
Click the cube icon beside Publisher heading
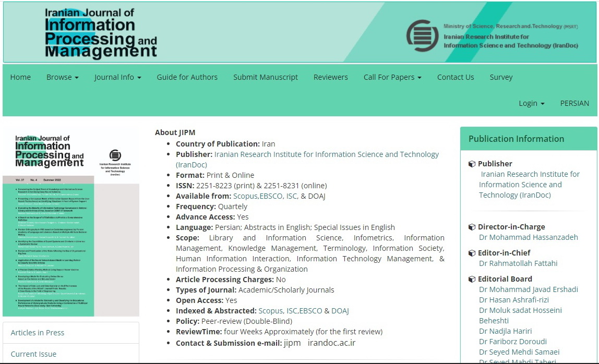click(472, 164)
